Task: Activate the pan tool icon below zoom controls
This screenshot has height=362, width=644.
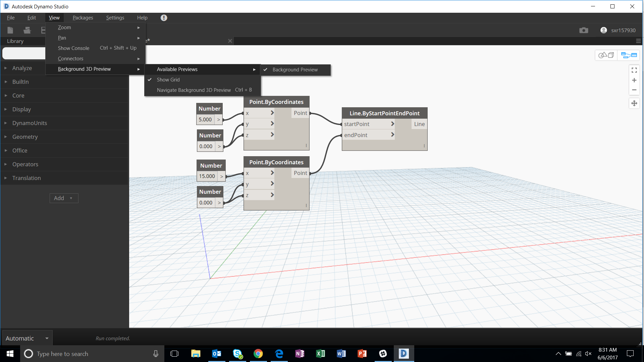Action: click(x=634, y=103)
